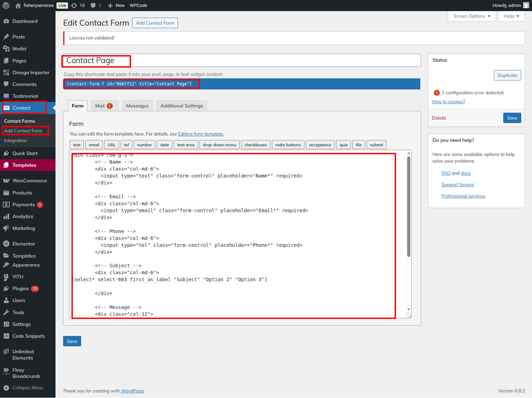The height and width of the screenshot is (398, 532).
Task: Expand the Help dropdown panel
Action: point(512,16)
